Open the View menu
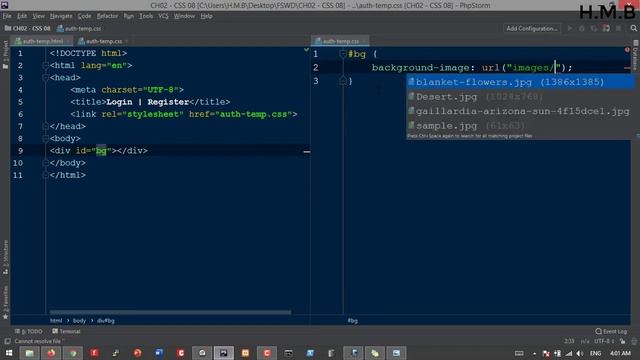Image resolution: width=640 pixels, height=360 pixels. pyautogui.click(x=38, y=16)
